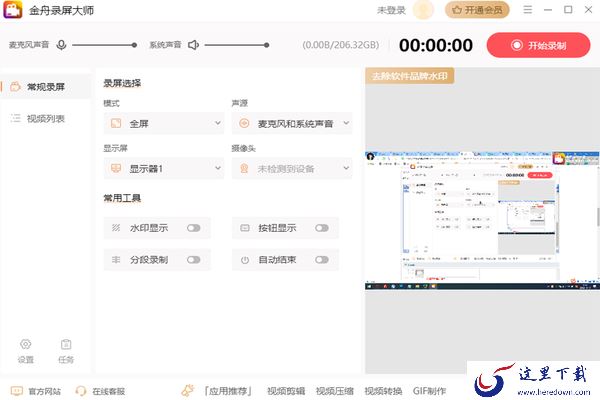Click the 去除软件品牌水印 button
Image resolution: width=600 pixels, height=400 pixels.
pos(409,76)
